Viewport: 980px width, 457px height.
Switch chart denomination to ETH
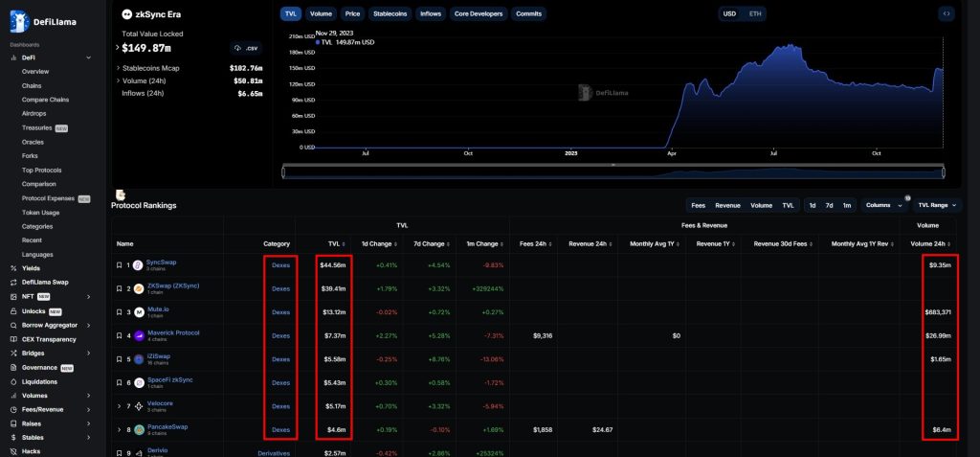point(755,14)
